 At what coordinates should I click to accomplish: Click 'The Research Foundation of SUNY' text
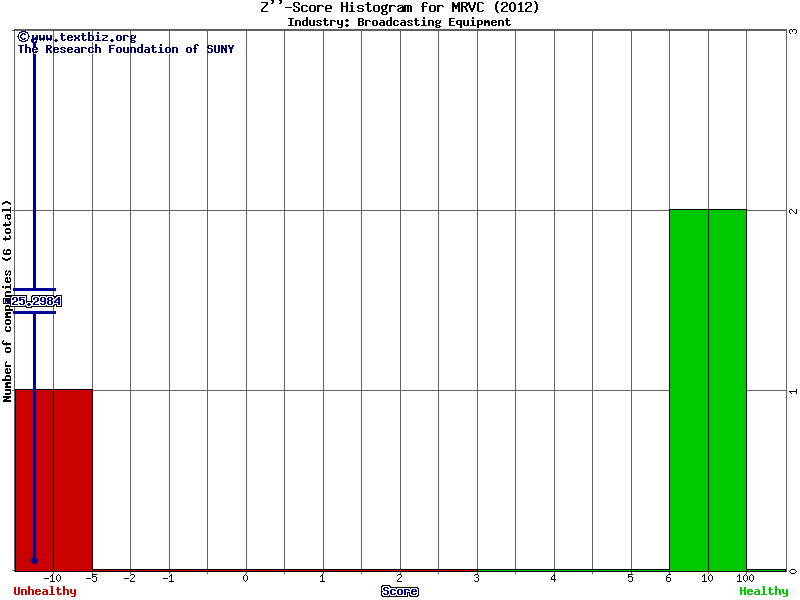(126, 49)
